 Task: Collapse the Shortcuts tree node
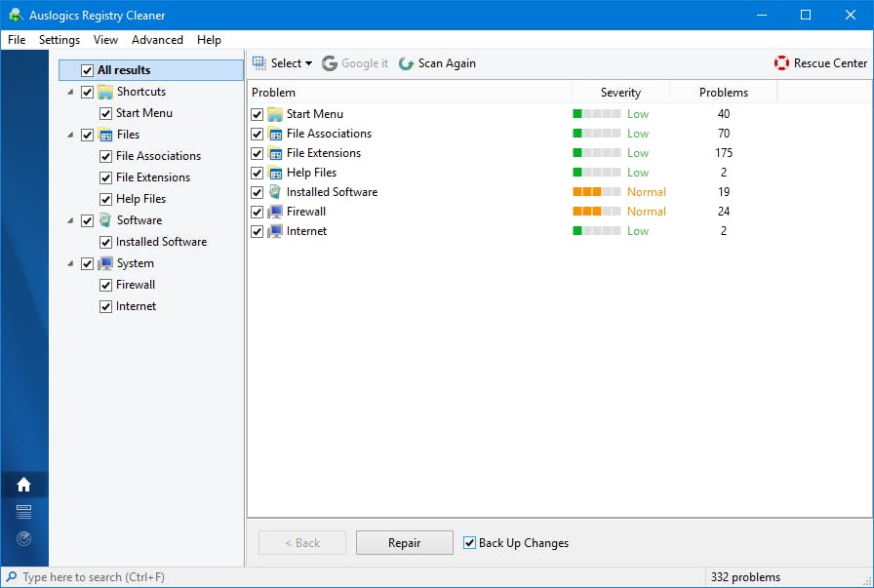pyautogui.click(x=70, y=92)
